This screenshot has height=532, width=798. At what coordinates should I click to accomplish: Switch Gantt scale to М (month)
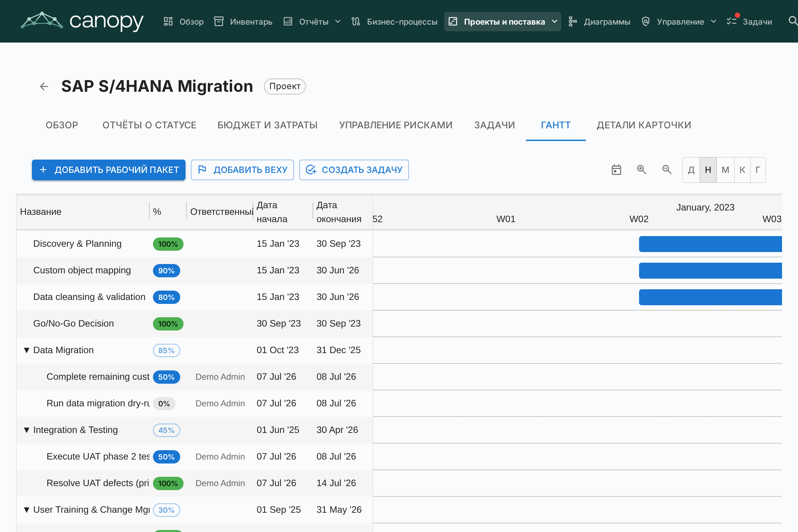726,170
